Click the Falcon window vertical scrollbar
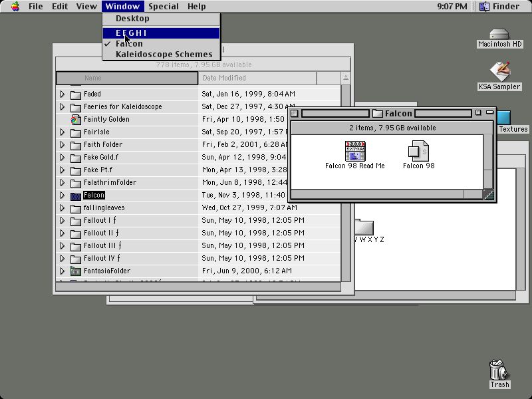The width and height of the screenshot is (532, 399). (488, 162)
